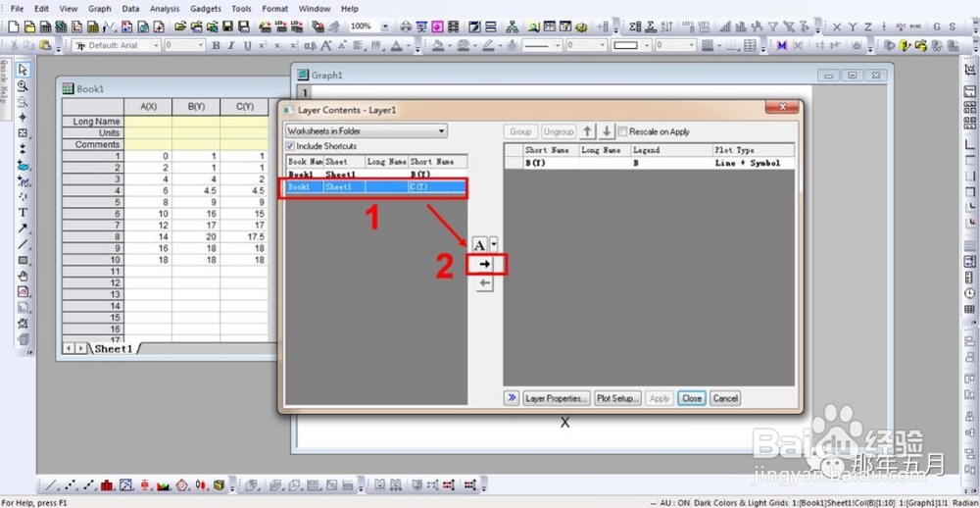Select the Text tool (T)
980x508 pixels.
click(24, 213)
